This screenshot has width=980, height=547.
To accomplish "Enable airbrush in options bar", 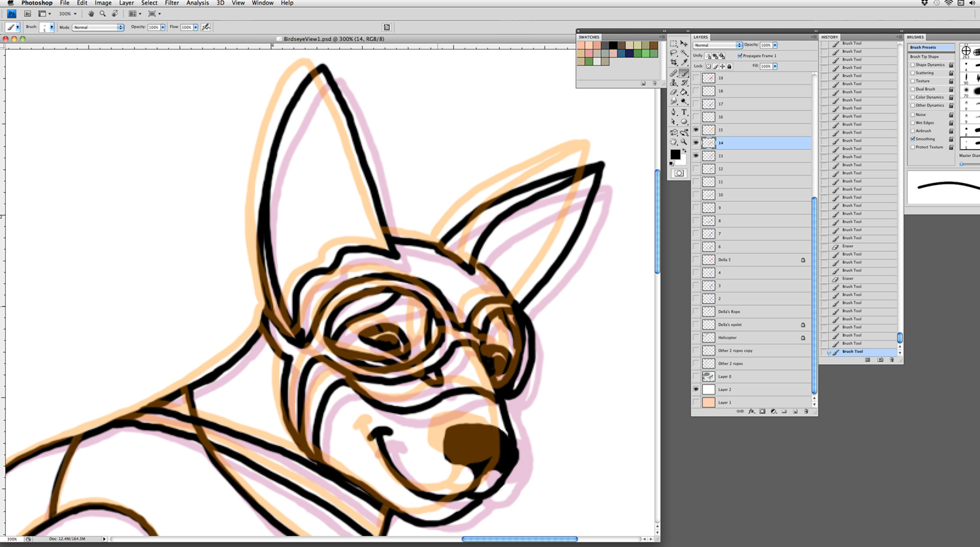I will [206, 27].
